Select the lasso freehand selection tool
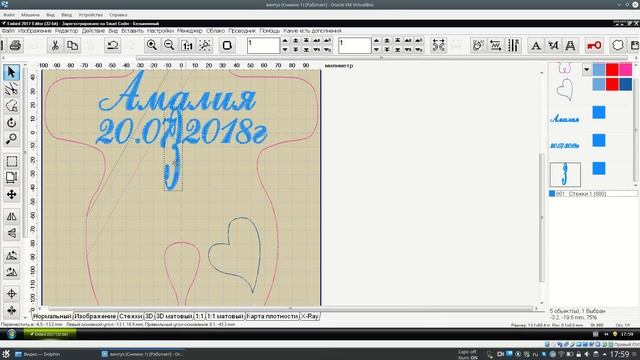The height and width of the screenshot is (360, 640). pyautogui.click(x=11, y=106)
